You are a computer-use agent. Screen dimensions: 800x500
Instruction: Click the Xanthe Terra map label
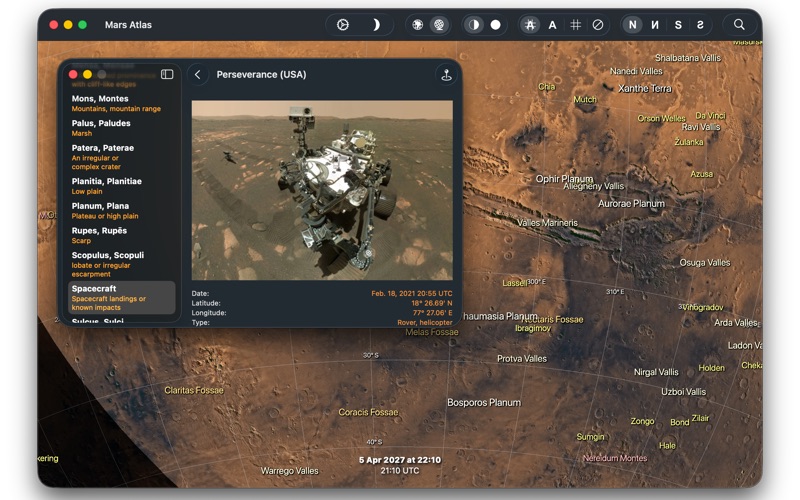coord(645,88)
